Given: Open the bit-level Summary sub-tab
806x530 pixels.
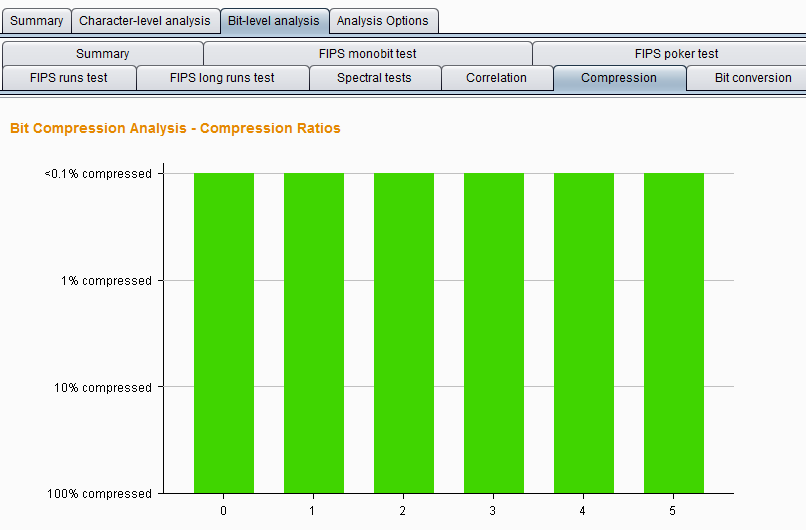Looking at the screenshot, I should 102,54.
